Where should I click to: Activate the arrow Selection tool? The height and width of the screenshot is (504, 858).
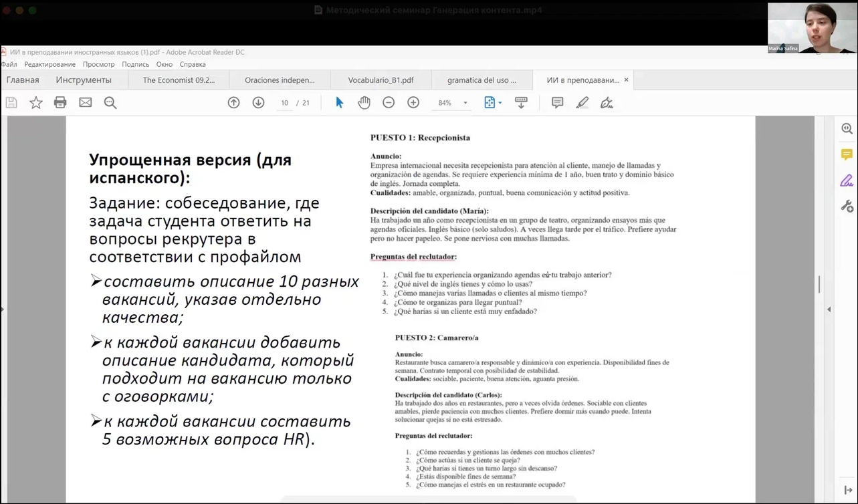pyautogui.click(x=339, y=102)
